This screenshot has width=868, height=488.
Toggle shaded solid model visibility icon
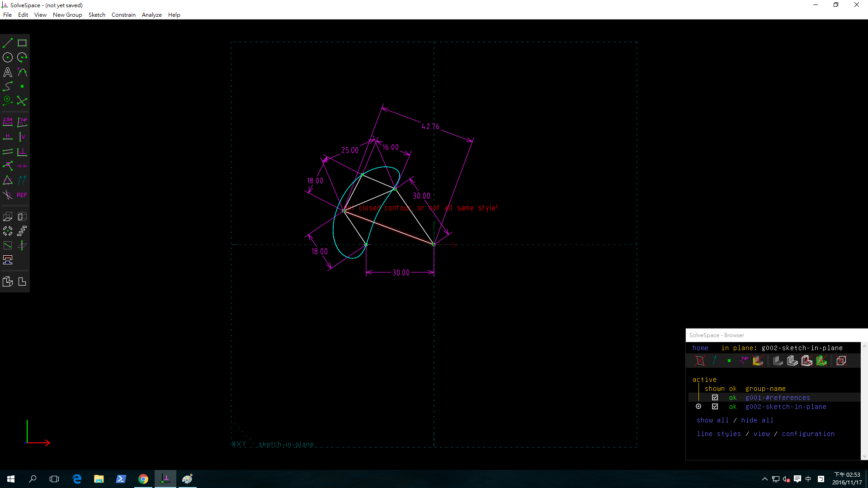[778, 361]
